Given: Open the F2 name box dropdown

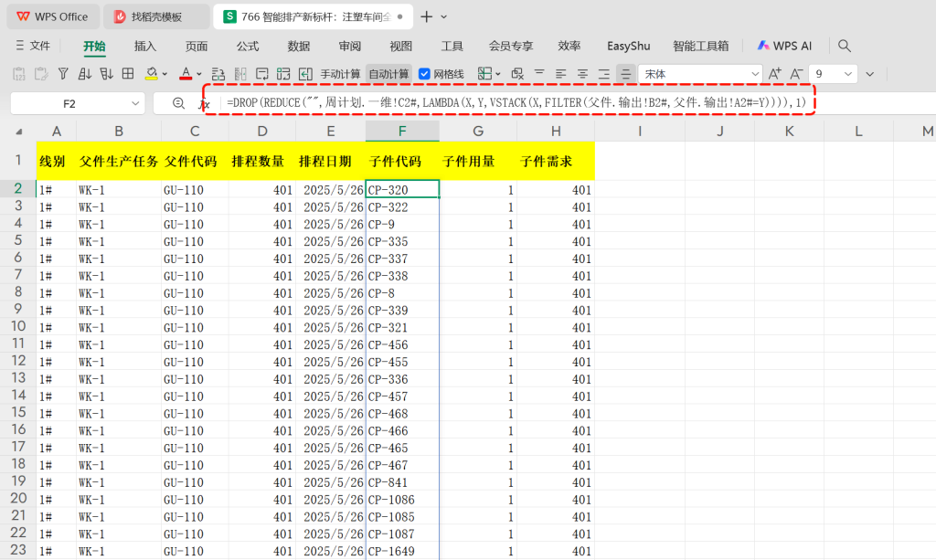Looking at the screenshot, I should coord(135,104).
